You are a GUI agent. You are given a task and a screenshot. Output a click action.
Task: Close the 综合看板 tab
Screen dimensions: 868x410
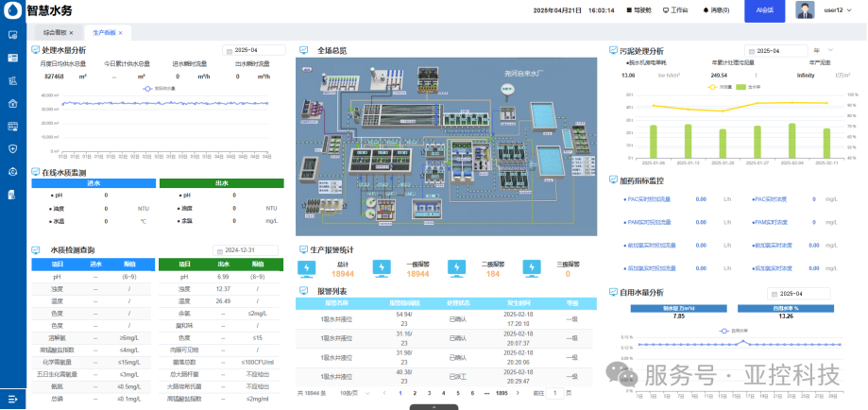click(x=72, y=32)
